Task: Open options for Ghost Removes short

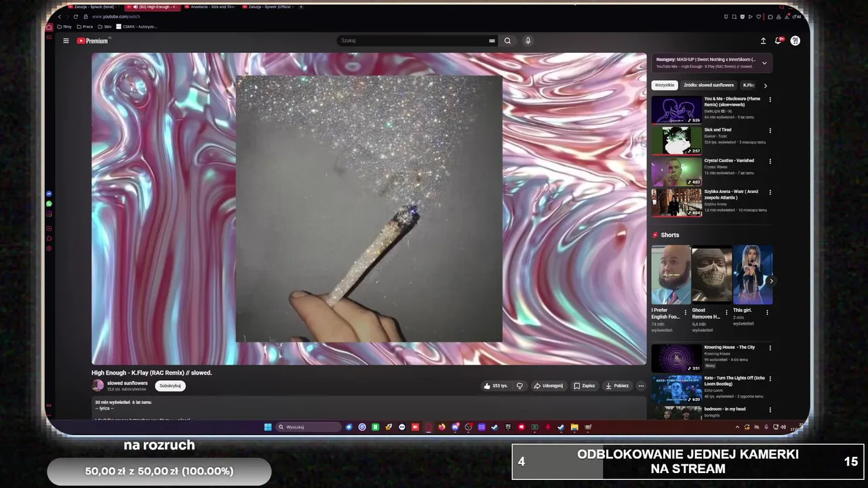Action: pos(726,312)
